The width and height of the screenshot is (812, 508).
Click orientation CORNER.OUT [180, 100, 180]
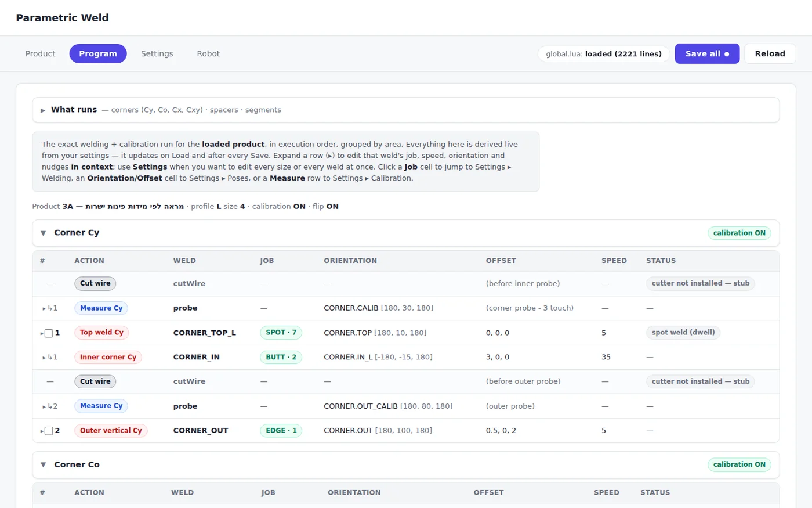point(378,430)
